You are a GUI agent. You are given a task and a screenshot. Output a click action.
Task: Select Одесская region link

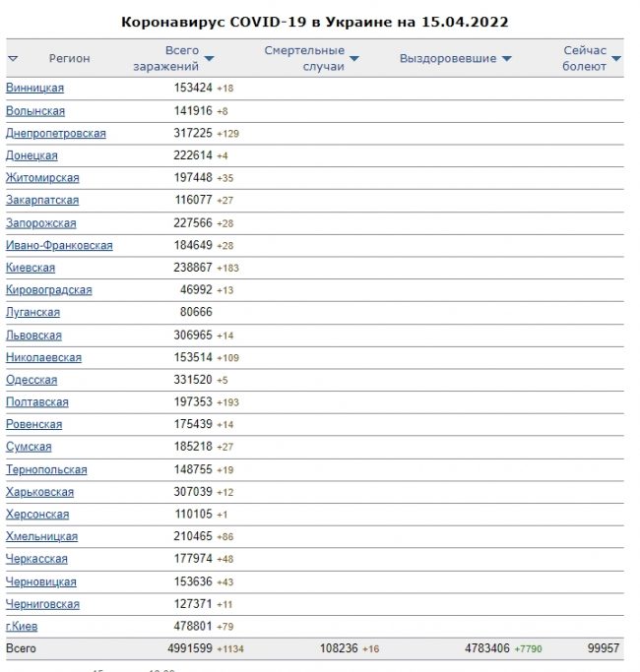coord(32,380)
